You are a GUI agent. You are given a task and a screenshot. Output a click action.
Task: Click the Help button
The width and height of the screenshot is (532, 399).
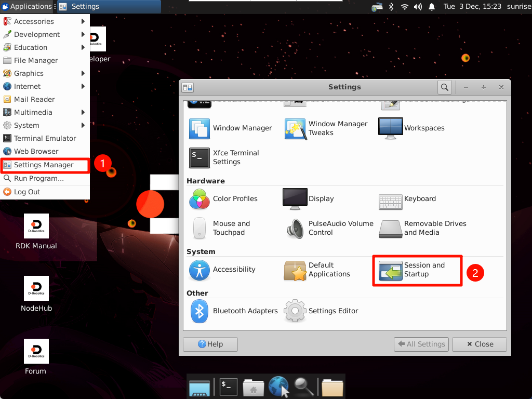[210, 344]
